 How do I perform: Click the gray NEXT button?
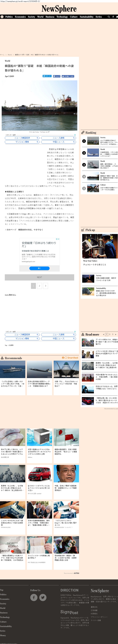point(39,277)
